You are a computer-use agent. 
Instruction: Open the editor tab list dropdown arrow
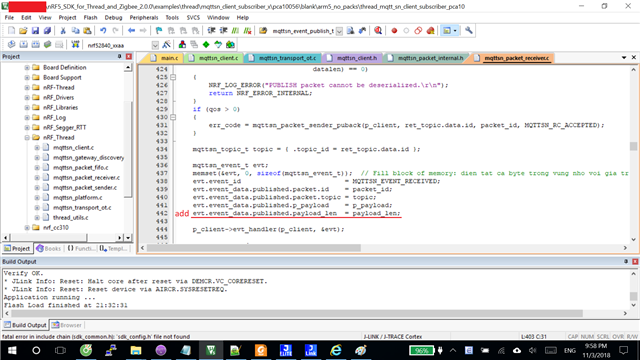point(624,58)
